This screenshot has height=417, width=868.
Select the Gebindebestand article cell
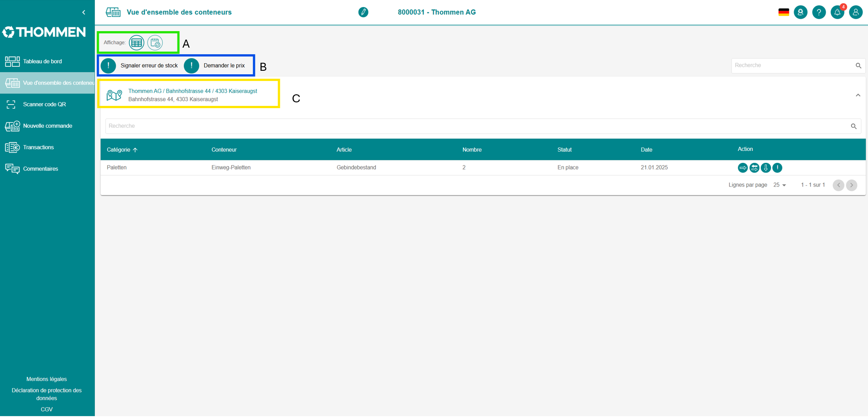coord(356,168)
